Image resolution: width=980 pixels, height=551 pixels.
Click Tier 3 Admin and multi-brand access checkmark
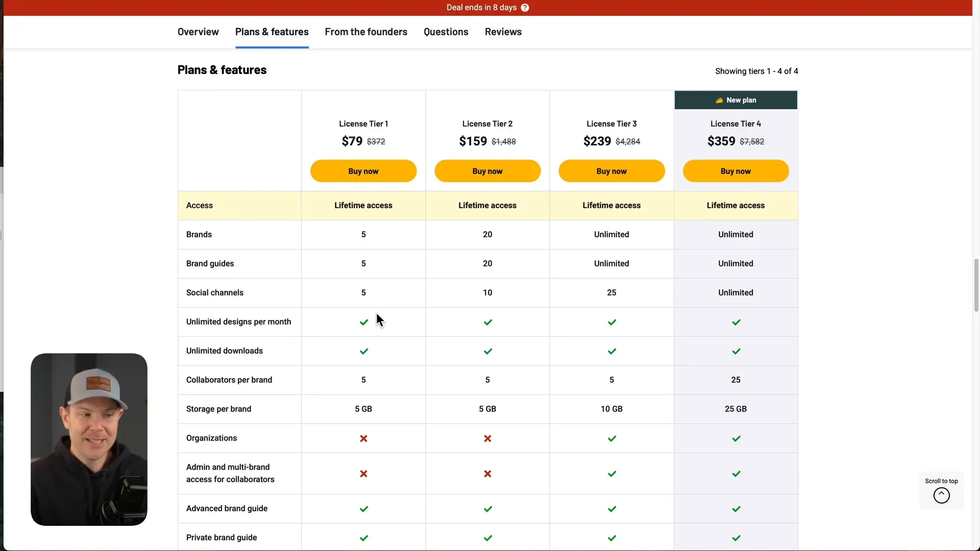point(611,474)
